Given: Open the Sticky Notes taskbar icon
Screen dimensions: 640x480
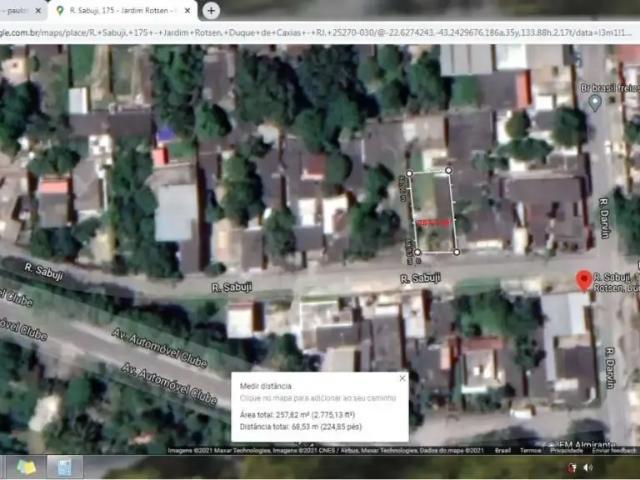Looking at the screenshot, I should click(26, 467).
